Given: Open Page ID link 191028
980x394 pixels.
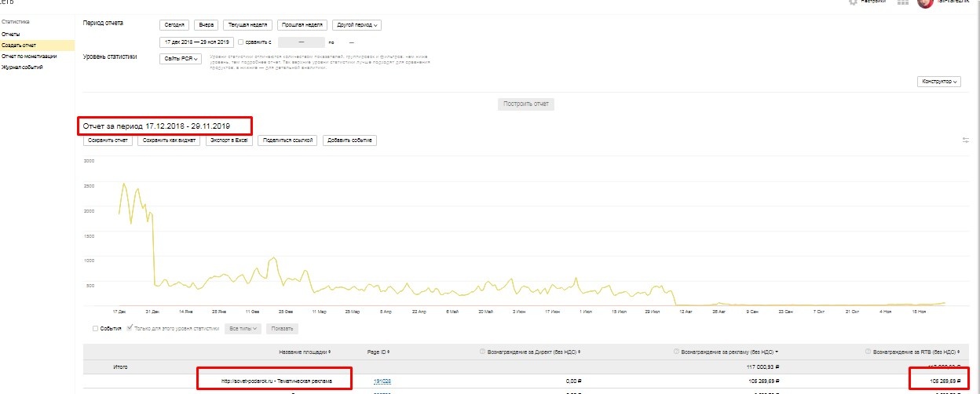Looking at the screenshot, I should pyautogui.click(x=382, y=381).
